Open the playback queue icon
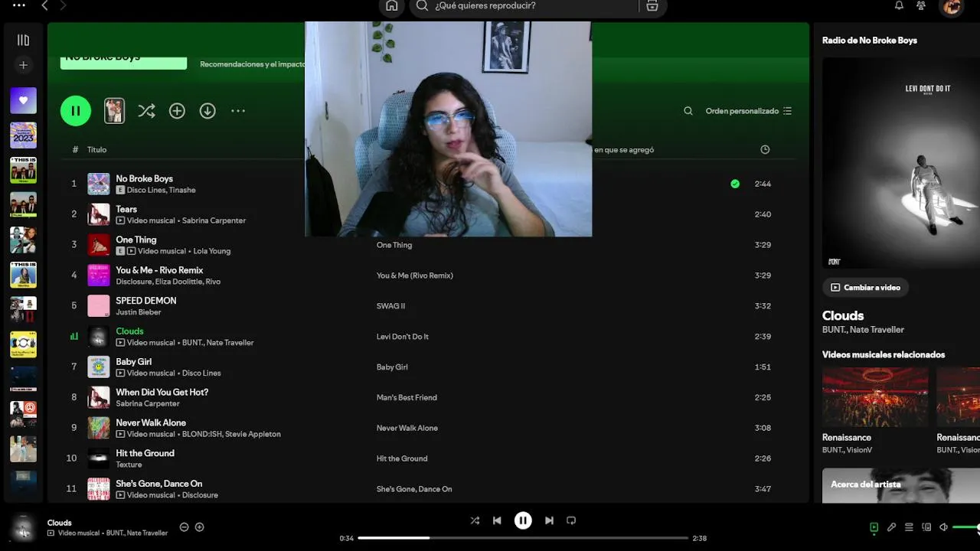 [909, 527]
